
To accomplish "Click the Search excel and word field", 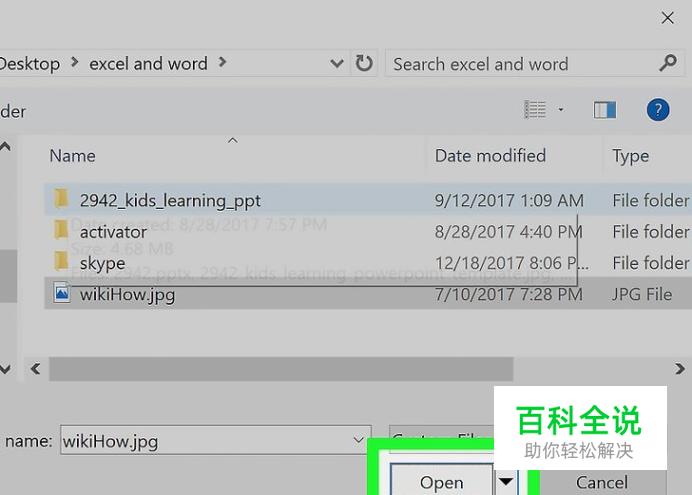I will click(x=523, y=64).
